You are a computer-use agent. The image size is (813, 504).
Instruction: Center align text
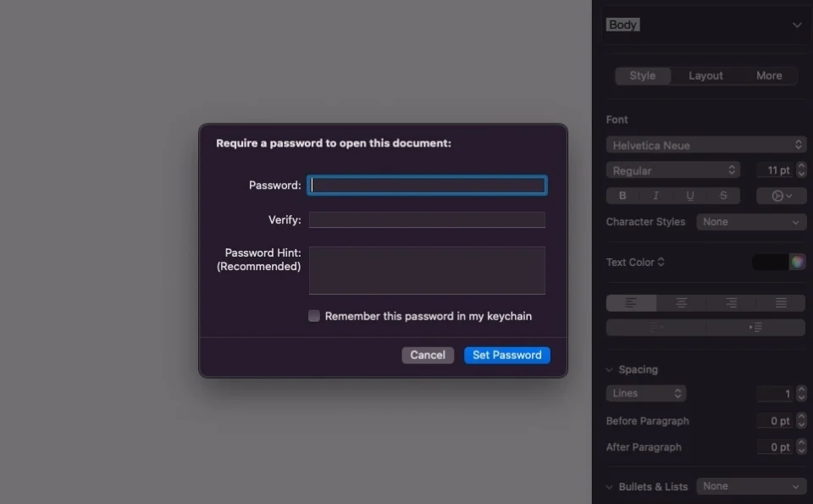[681, 302]
